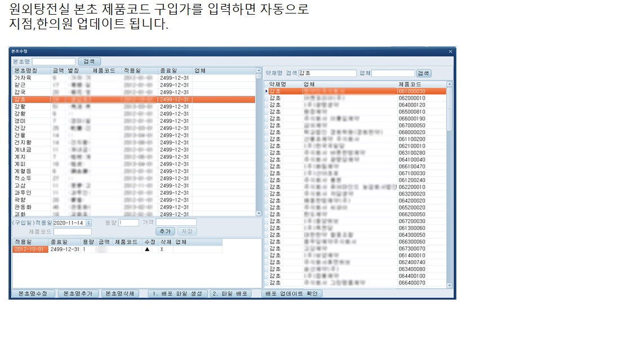644x361 pixels.
Task: Focus the 가격 input field
Action: pyautogui.click(x=176, y=222)
